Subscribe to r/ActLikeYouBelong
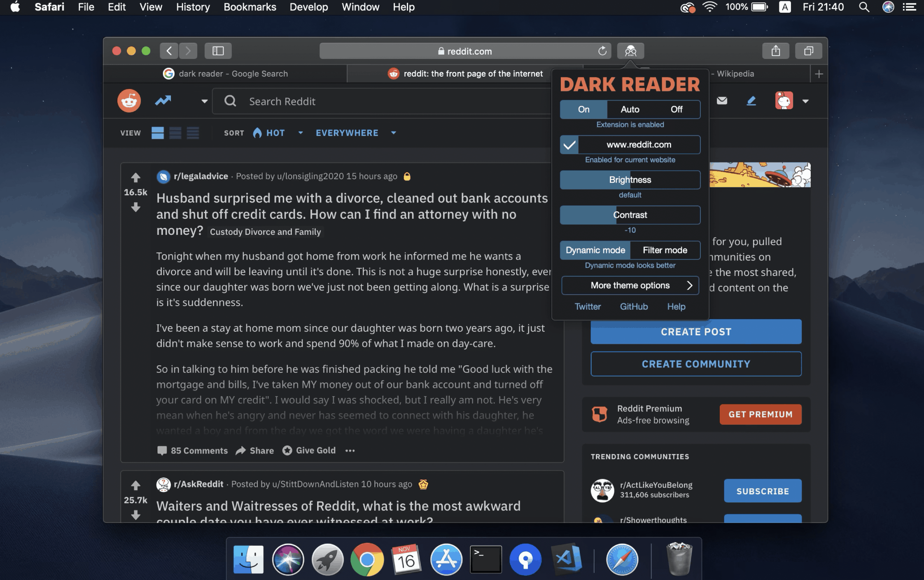Screen dimensions: 924x580 [x=763, y=491]
